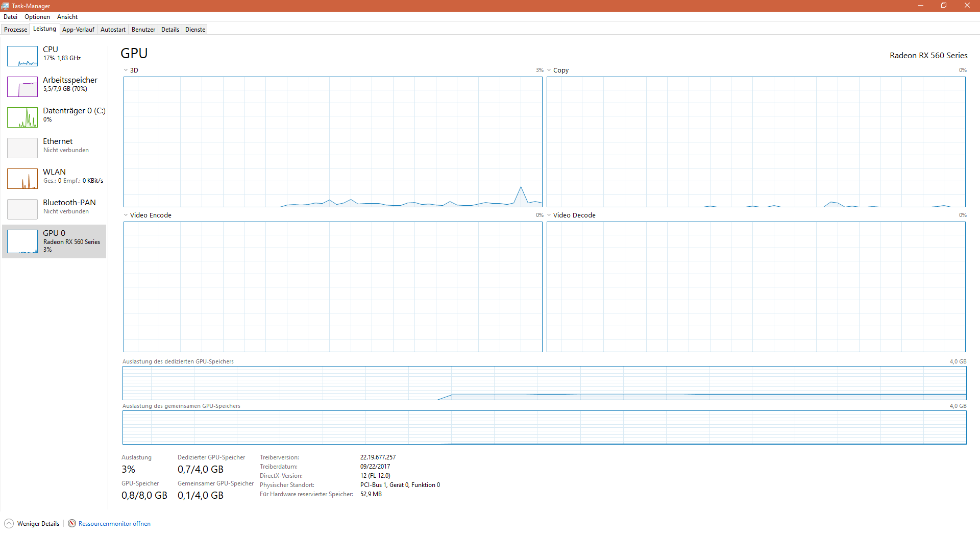Select the Bluetooth-PAN thumbnail

(22, 209)
